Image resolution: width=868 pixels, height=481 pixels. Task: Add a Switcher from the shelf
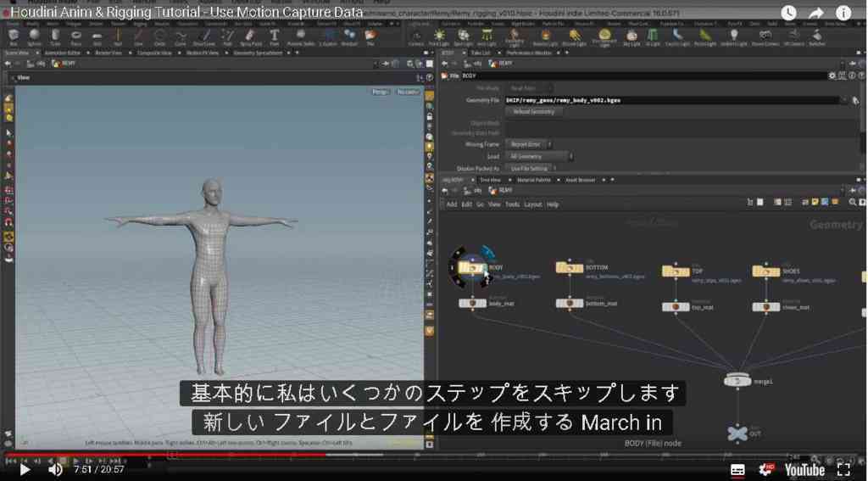[817, 37]
